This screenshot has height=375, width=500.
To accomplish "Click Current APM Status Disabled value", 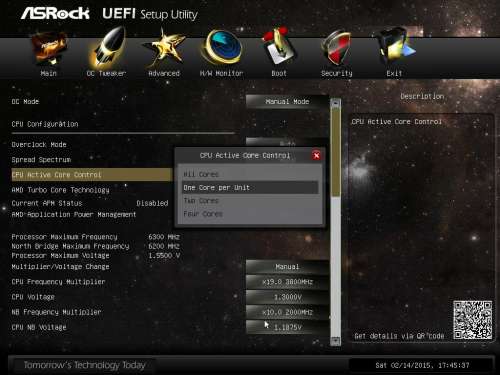I will click(x=152, y=203).
